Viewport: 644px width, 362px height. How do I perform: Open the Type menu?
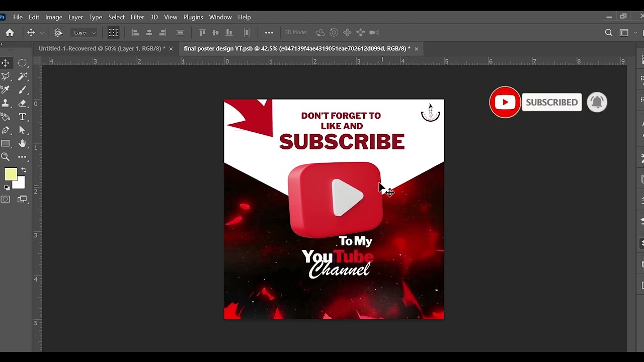click(x=96, y=17)
